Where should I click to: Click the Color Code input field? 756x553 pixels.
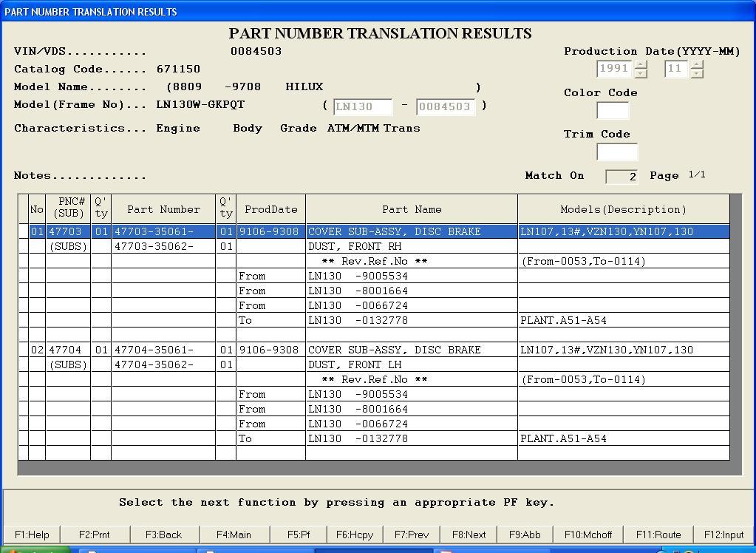pyautogui.click(x=613, y=111)
